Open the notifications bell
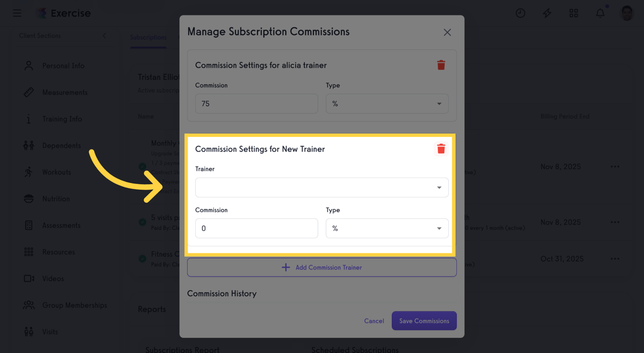This screenshot has width=644, height=353. point(600,13)
